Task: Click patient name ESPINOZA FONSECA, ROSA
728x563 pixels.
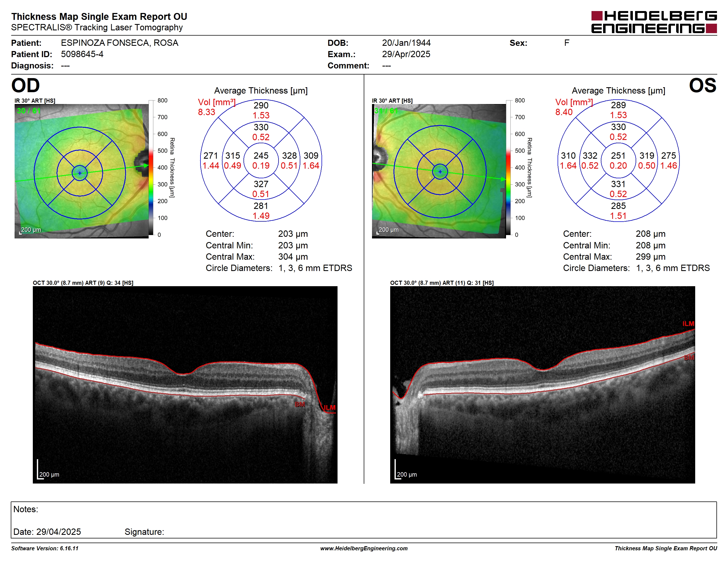Action: [x=119, y=43]
